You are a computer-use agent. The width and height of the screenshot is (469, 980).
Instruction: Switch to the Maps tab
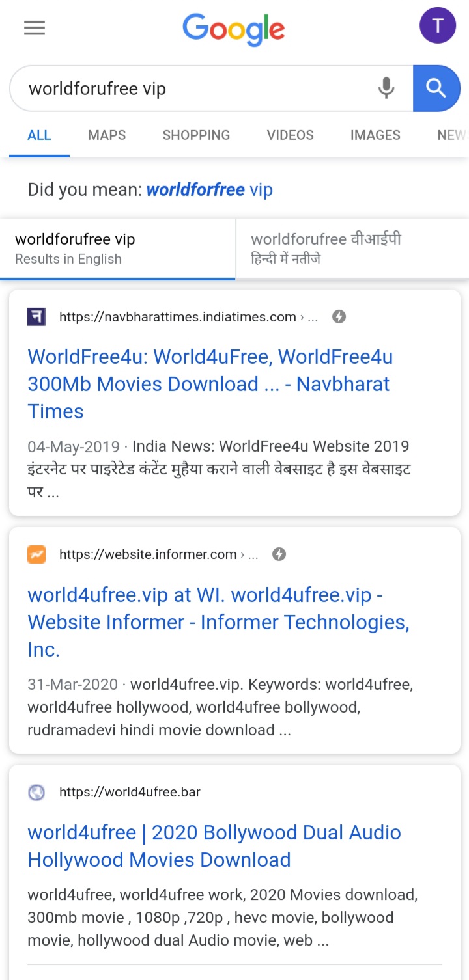[107, 135]
